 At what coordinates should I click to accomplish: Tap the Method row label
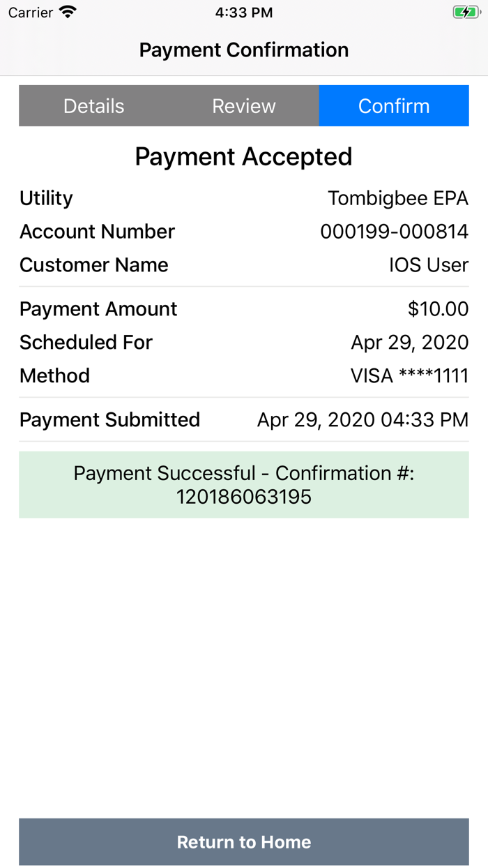[x=54, y=376]
